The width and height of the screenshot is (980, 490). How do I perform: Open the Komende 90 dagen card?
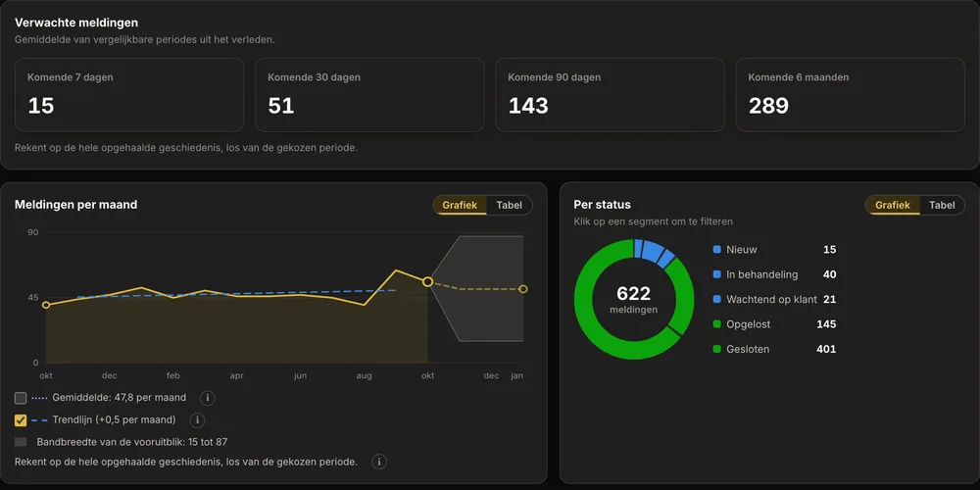610,95
